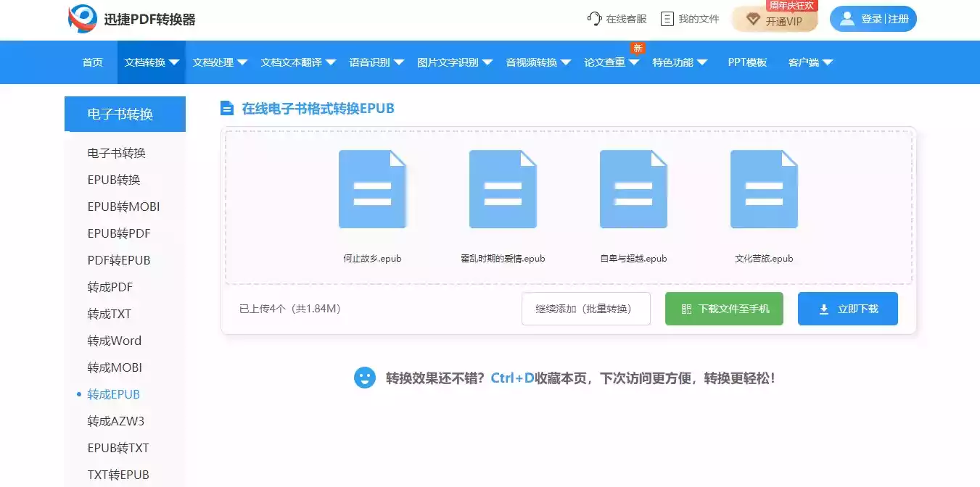Click the 新 red badge on 论文查重

point(638,47)
